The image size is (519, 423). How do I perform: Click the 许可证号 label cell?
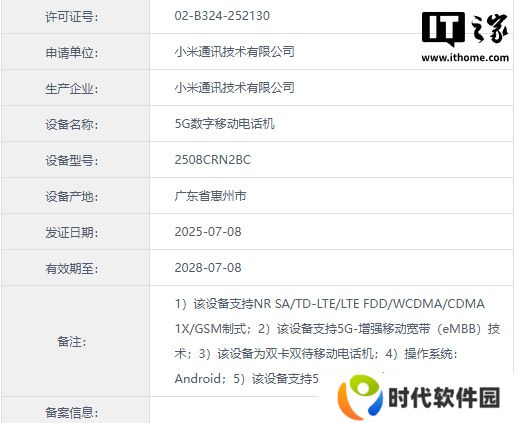(75, 17)
